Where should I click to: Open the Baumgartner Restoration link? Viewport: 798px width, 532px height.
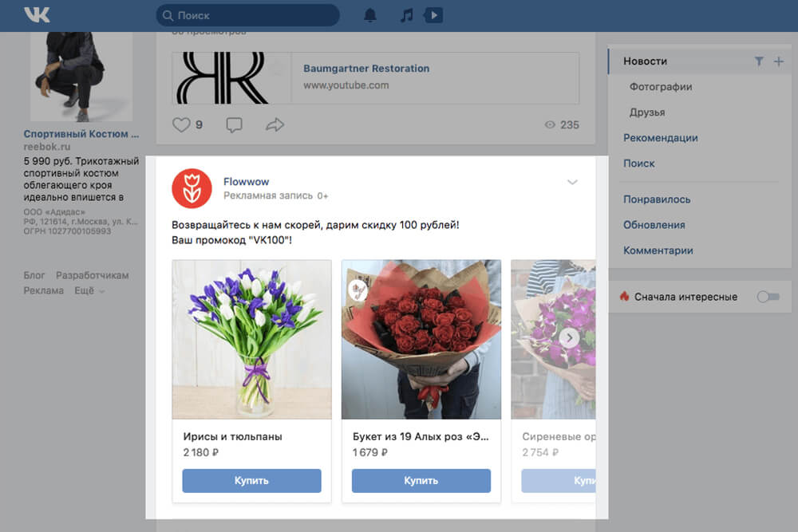(366, 68)
